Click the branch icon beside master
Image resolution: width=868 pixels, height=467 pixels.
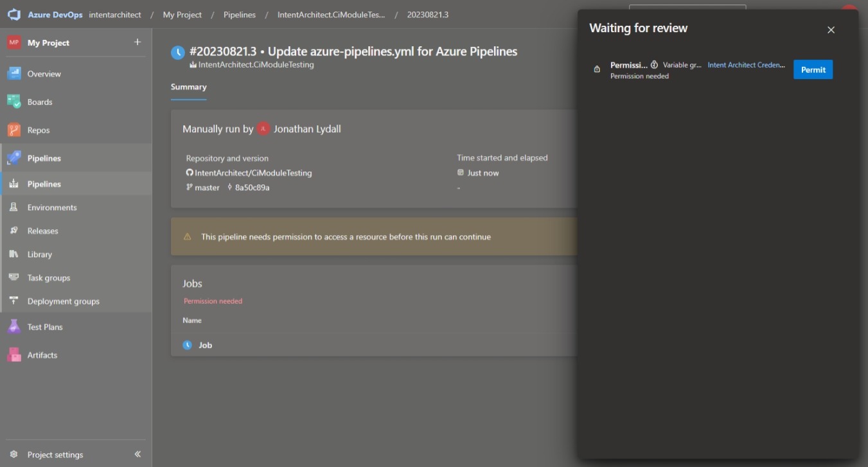(x=190, y=188)
